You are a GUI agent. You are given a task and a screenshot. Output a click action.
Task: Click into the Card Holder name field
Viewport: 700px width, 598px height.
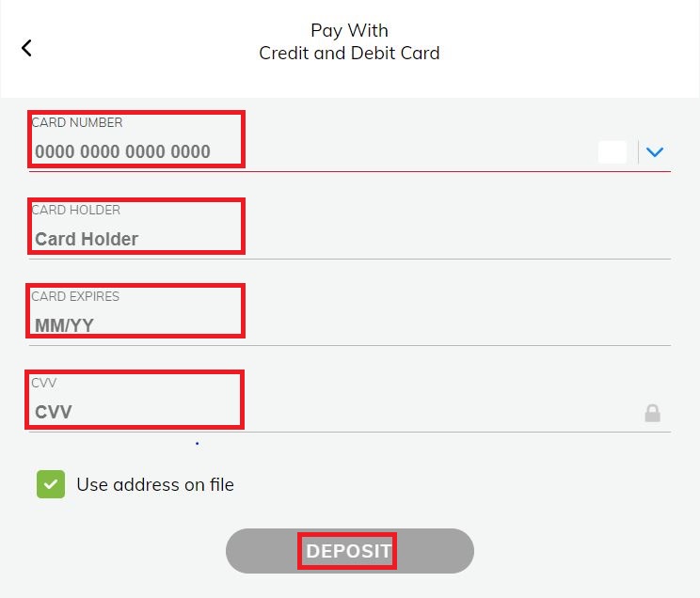coord(87,240)
